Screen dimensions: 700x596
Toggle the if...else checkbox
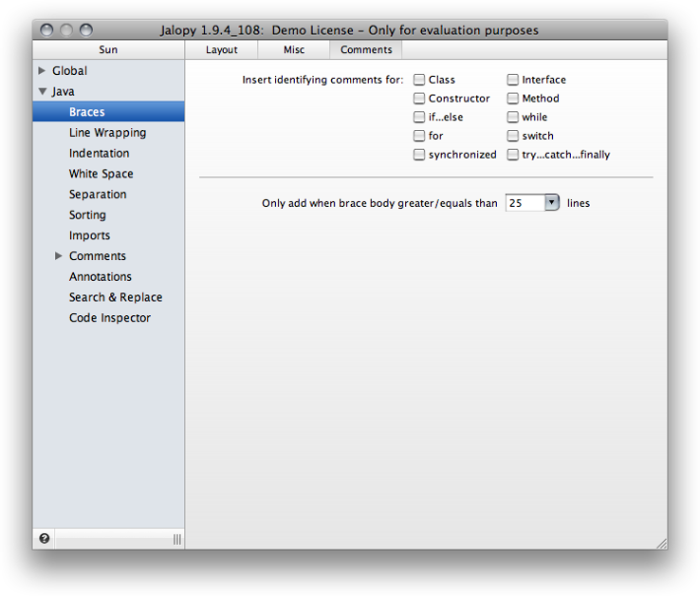coord(419,117)
